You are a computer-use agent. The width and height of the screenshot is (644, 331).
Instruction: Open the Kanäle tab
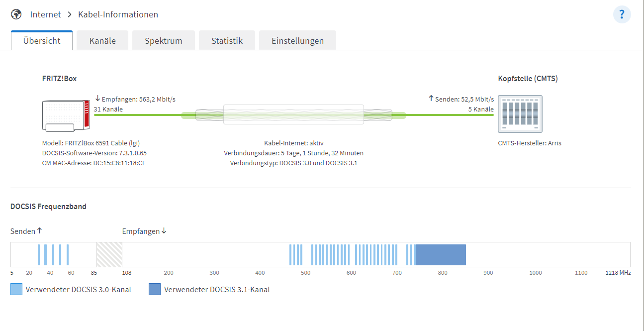pyautogui.click(x=102, y=41)
